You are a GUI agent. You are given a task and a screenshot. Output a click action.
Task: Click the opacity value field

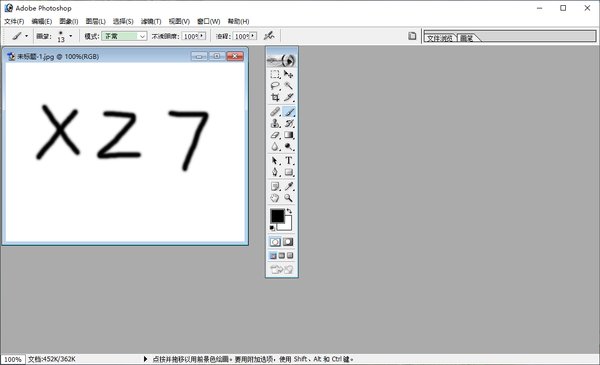(x=191, y=36)
